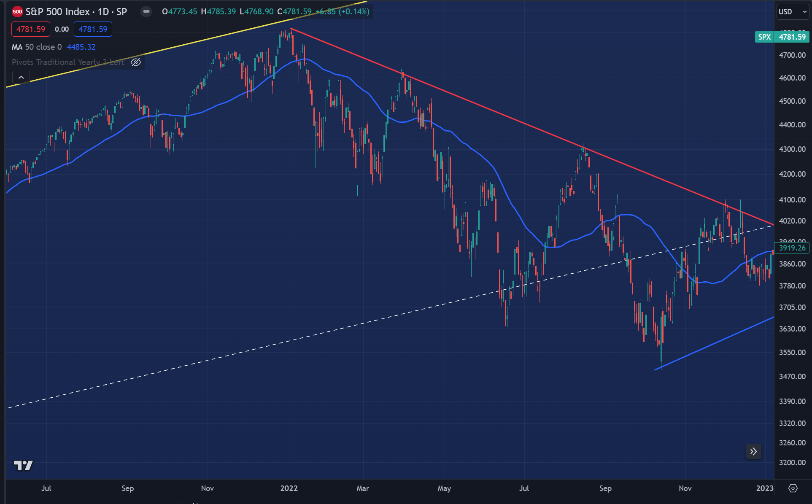Click the S&P 500 red logo icon
Screen dimensions: 812x504
(17, 12)
